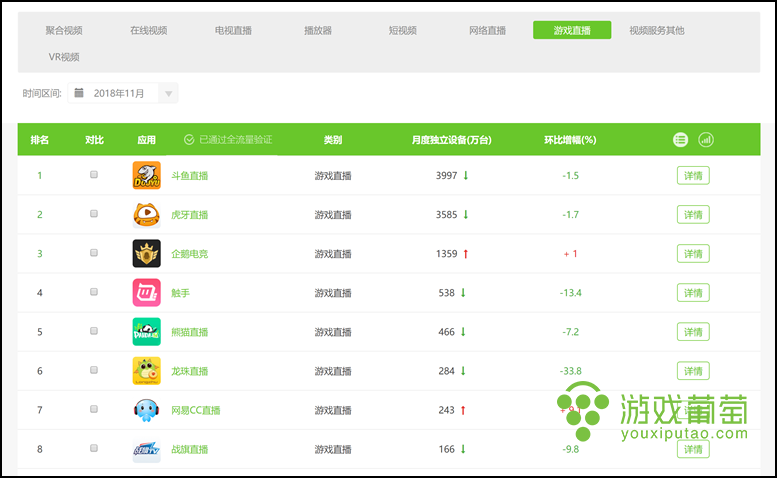This screenshot has width=777, height=478.
Task: Click the -7.2 growth value
Action: coord(570,332)
